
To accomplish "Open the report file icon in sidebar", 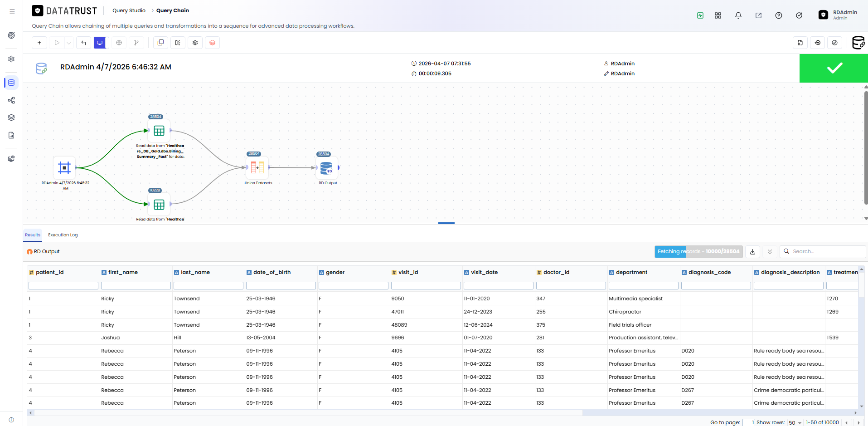I will (x=11, y=135).
